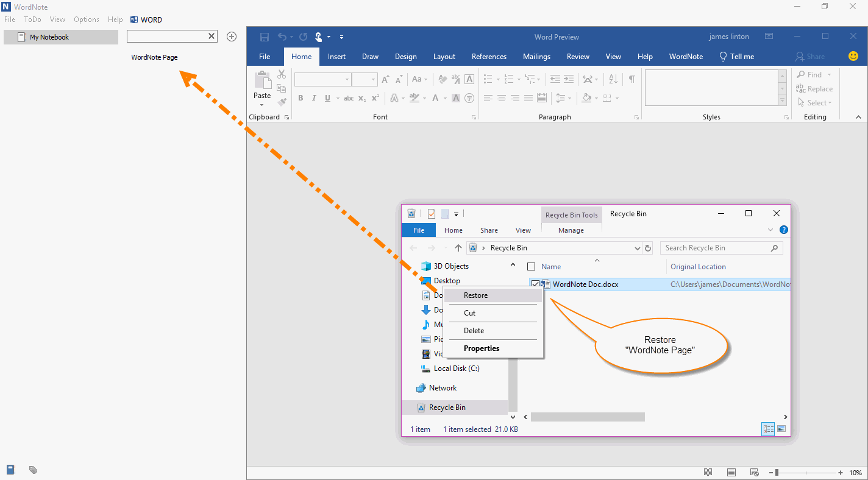Click the Decrease Indent icon

(x=555, y=79)
